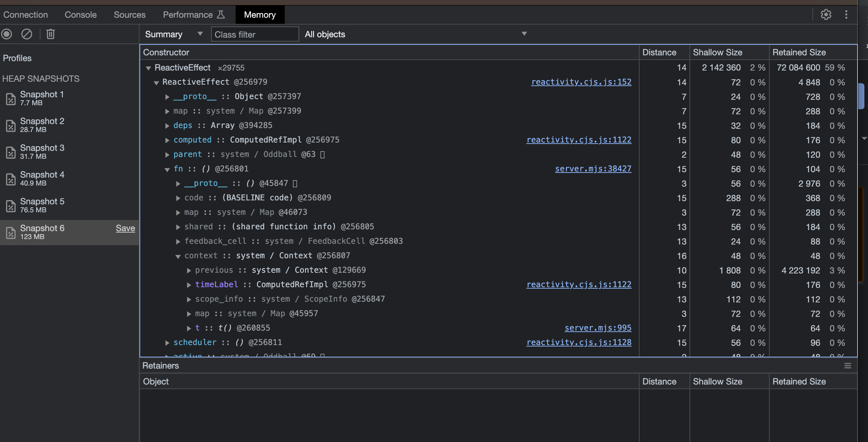Select Snapshot 2 28.7 MB
868x442 pixels.
tap(69, 125)
